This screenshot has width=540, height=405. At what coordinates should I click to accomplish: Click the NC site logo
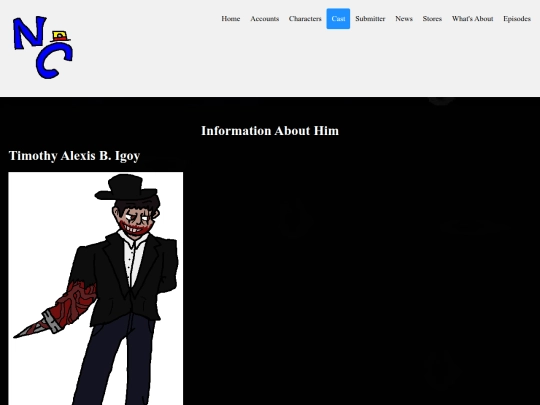tap(43, 47)
